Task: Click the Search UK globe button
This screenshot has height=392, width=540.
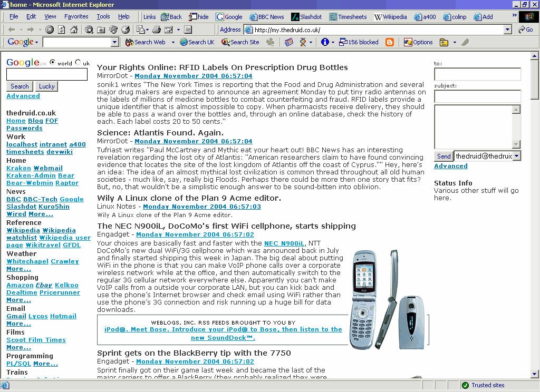Action: click(197, 42)
